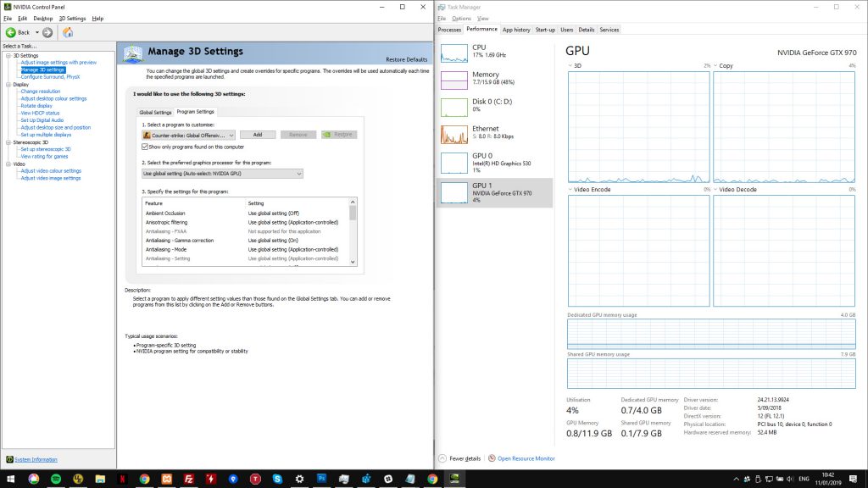The image size is (868, 488).
Task: Open FileZilla from the taskbar
Action: click(189, 479)
